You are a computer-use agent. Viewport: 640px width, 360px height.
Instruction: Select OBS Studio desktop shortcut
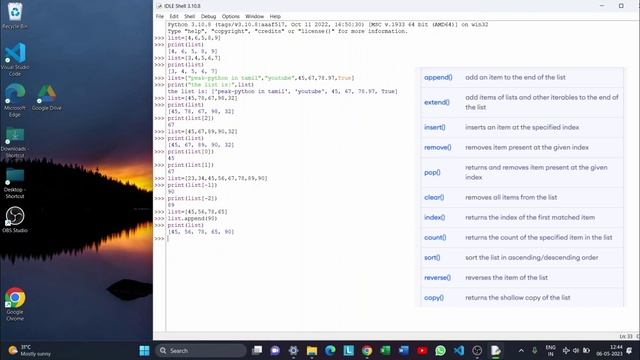15,220
